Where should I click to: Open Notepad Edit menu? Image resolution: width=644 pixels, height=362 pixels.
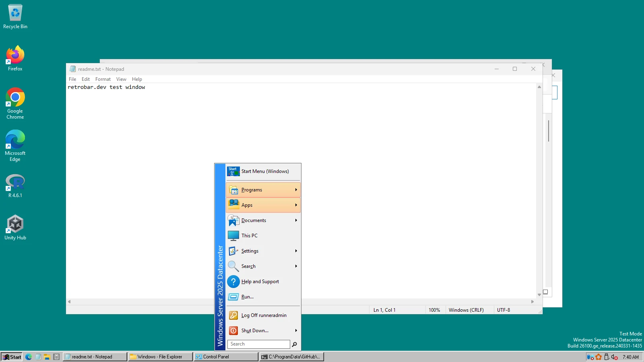[86, 79]
